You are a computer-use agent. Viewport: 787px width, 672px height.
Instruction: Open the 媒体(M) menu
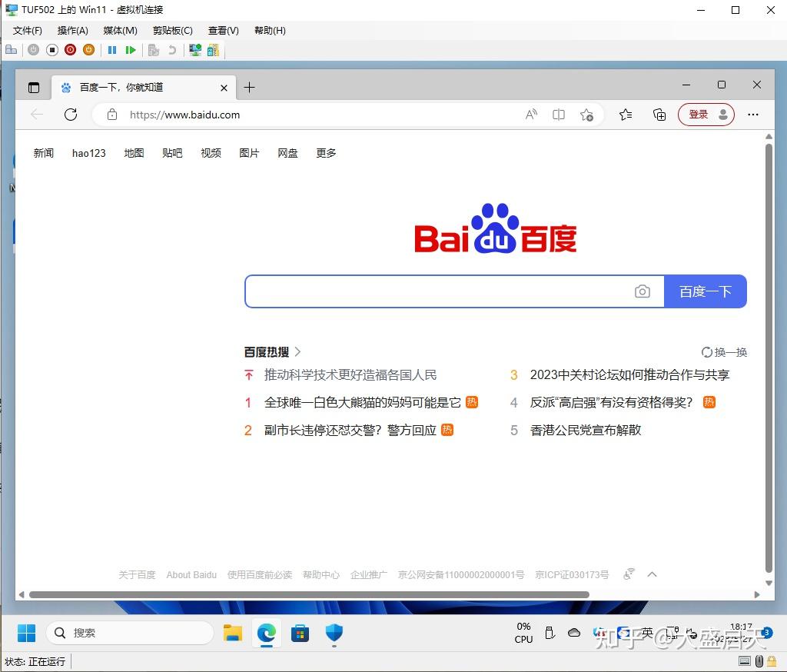[x=120, y=31]
